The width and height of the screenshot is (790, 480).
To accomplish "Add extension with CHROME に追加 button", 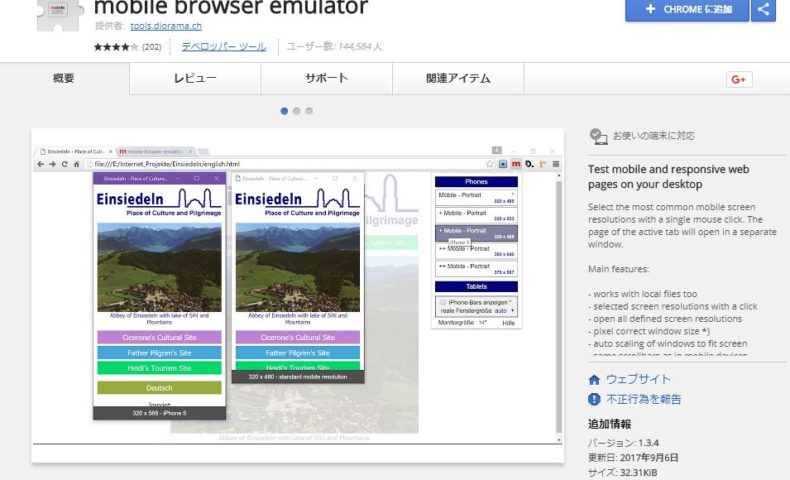I will point(687,9).
